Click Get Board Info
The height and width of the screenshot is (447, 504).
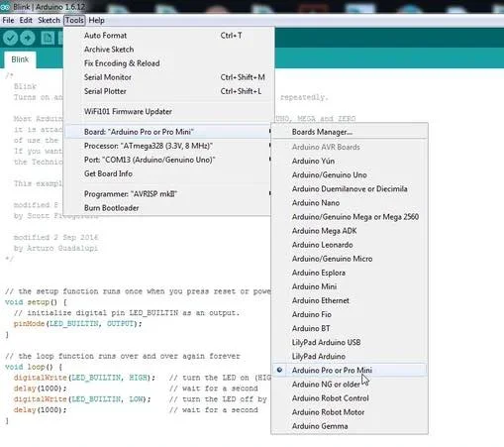[x=168, y=173]
